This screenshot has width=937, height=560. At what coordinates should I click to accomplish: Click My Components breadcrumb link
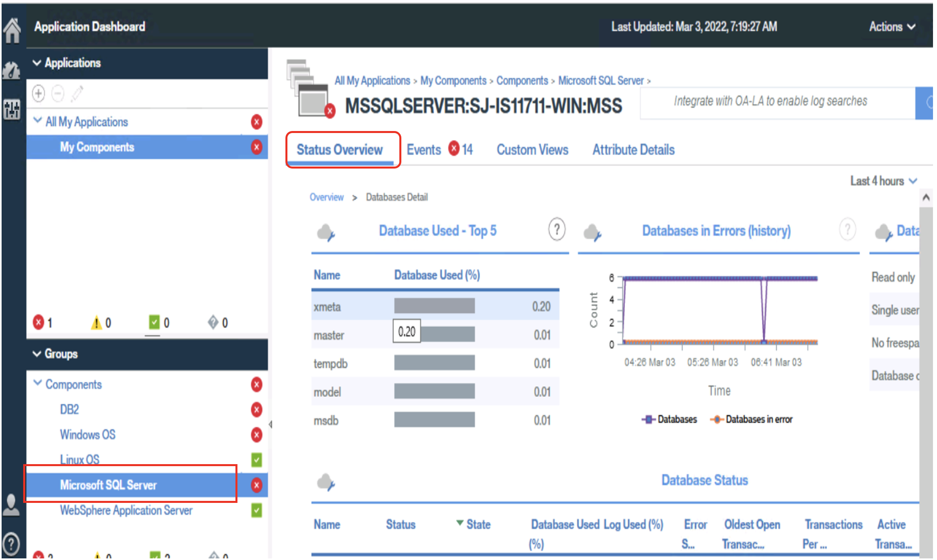[x=453, y=81]
